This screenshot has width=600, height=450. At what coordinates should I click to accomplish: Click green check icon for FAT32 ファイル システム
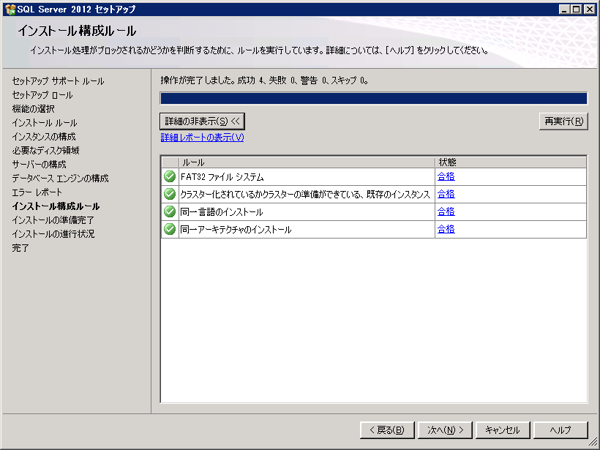click(x=170, y=176)
